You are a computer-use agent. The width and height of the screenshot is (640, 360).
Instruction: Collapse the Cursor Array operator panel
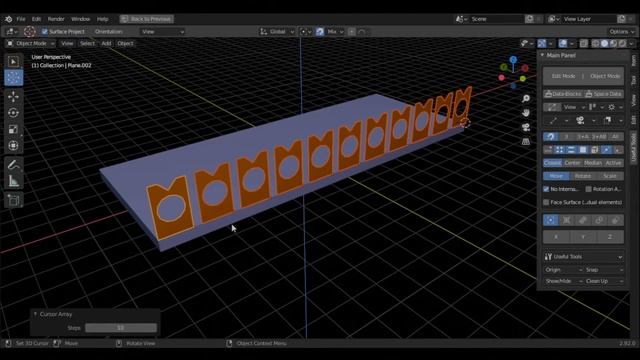click(36, 314)
